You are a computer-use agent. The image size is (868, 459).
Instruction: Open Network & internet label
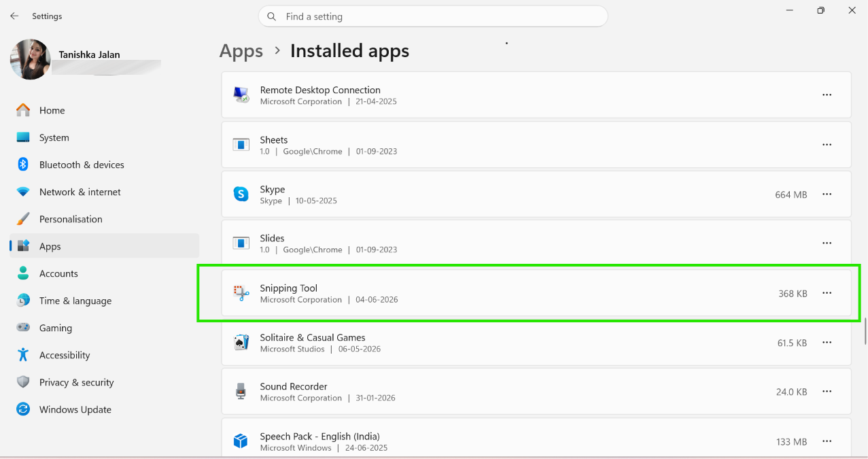pyautogui.click(x=80, y=192)
